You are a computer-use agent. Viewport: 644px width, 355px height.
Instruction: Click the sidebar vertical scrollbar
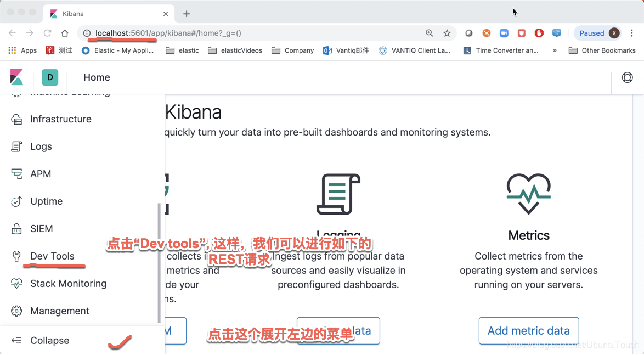click(159, 263)
